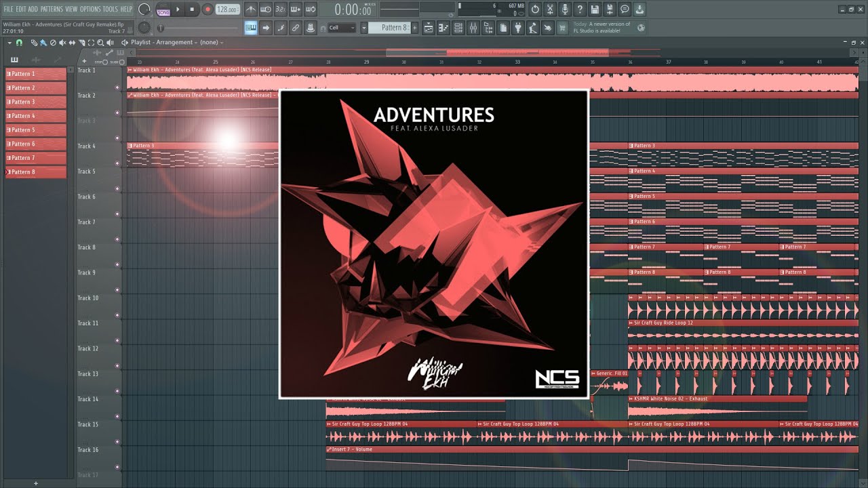The image size is (868, 488).
Task: Mute Track 1 using its dot switch
Action: point(117,87)
